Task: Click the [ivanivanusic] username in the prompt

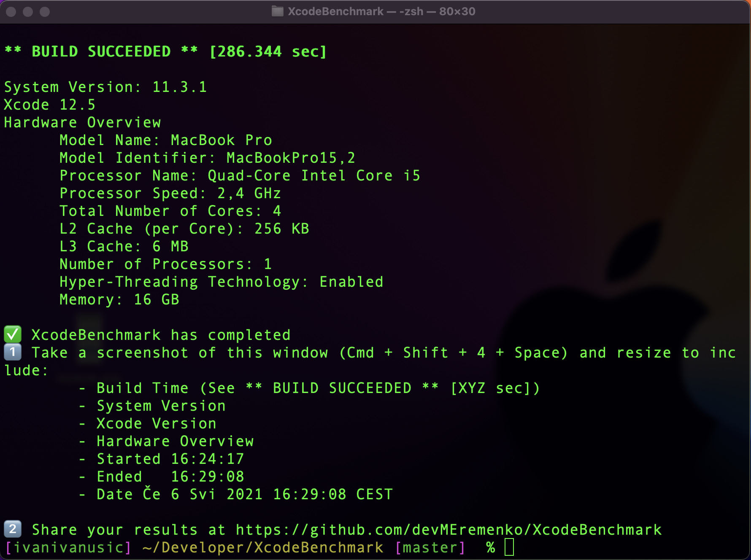Action: [x=68, y=547]
